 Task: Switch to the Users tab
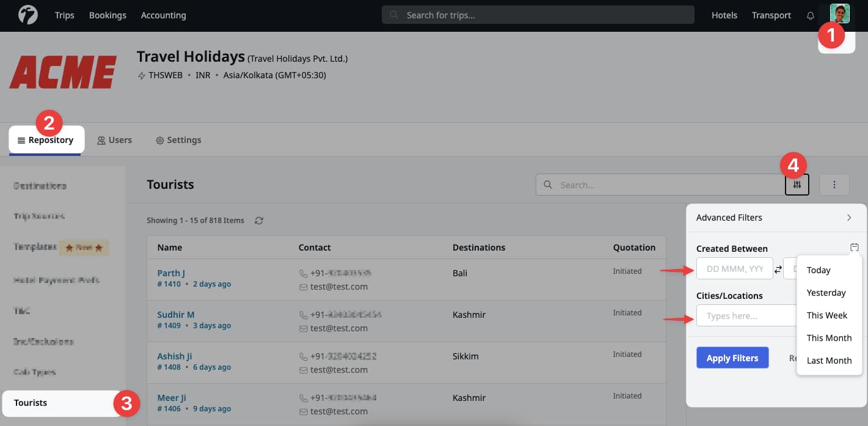point(115,140)
